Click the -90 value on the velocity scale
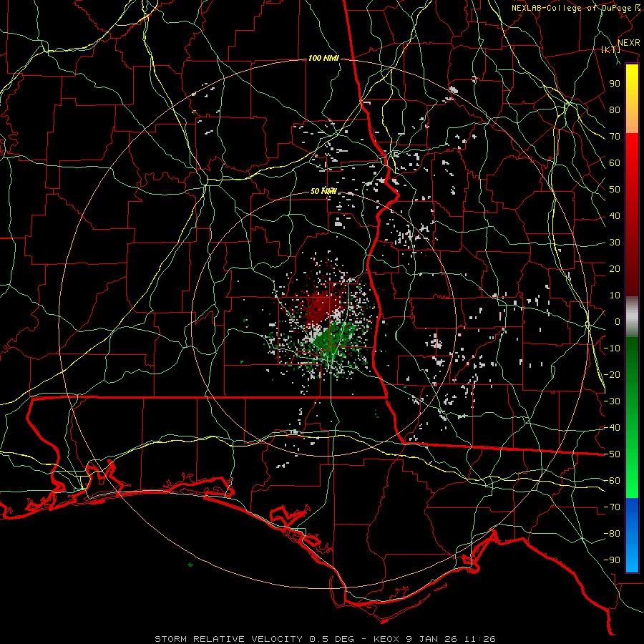Viewport: 644px width, 644px height. coord(612,560)
